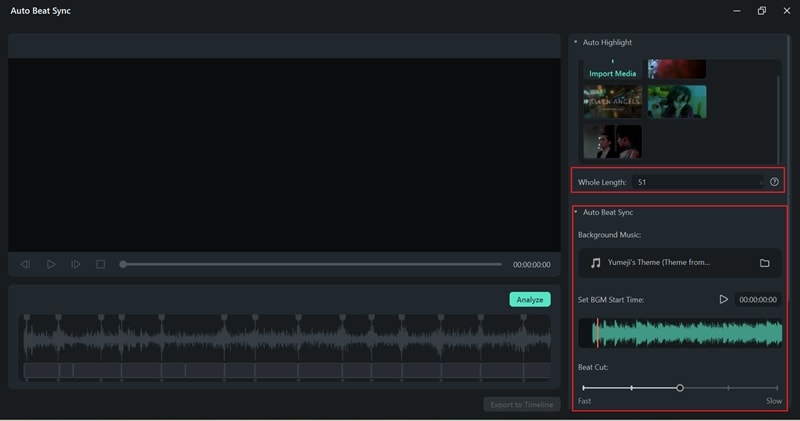This screenshot has height=421, width=800.
Task: Click the preview timecode 00:00:00:00
Action: 532,264
